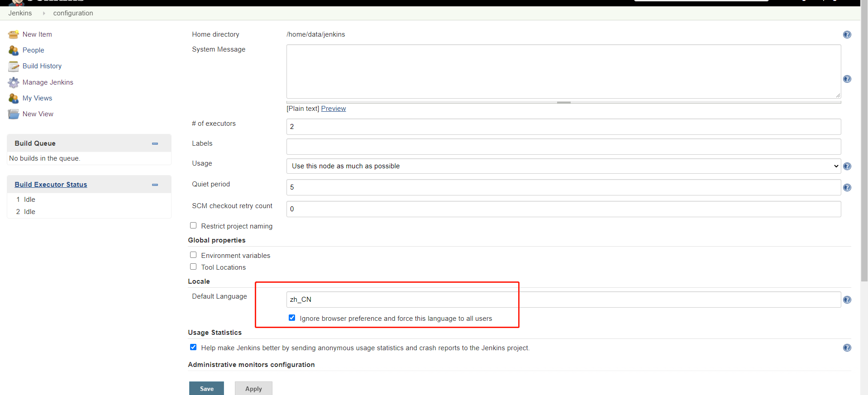Screen dimensions: 868x395
Task: Toggle Restrict project naming checkbox
Action: (x=193, y=225)
